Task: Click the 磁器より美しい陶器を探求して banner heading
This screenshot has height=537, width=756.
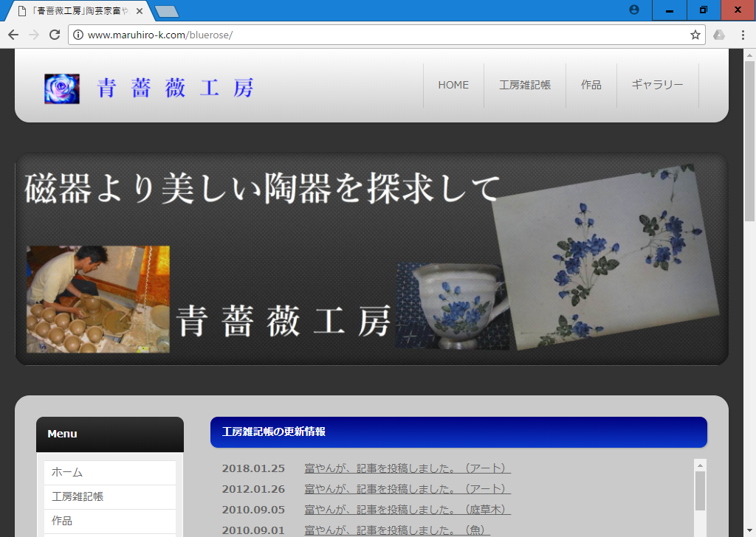Action: (x=262, y=188)
